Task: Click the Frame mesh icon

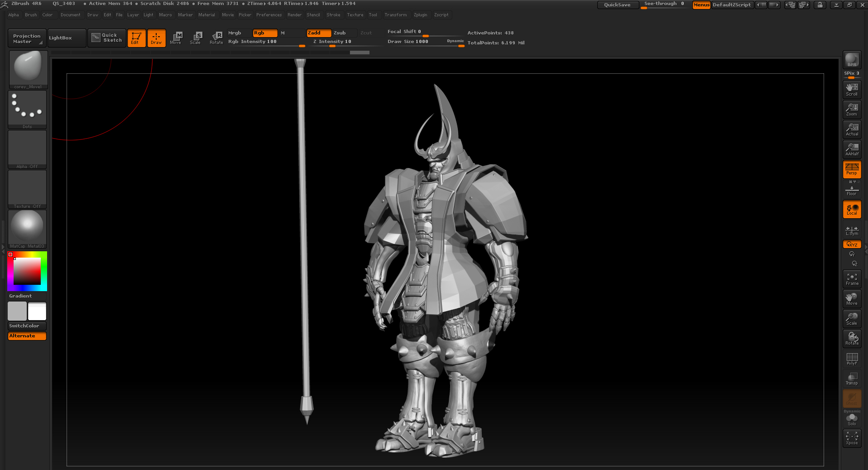Action: (852, 279)
